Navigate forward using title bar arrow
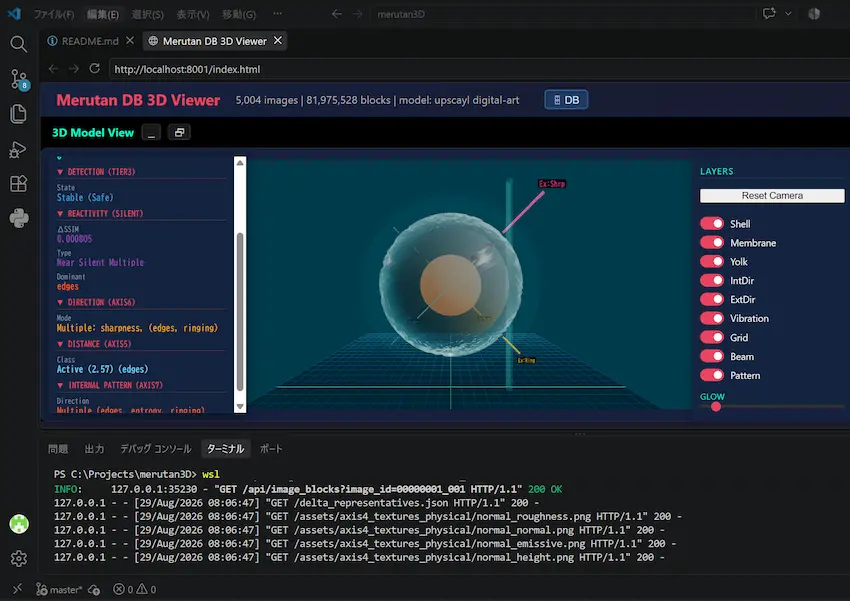The height and width of the screenshot is (601, 850). coord(357,14)
